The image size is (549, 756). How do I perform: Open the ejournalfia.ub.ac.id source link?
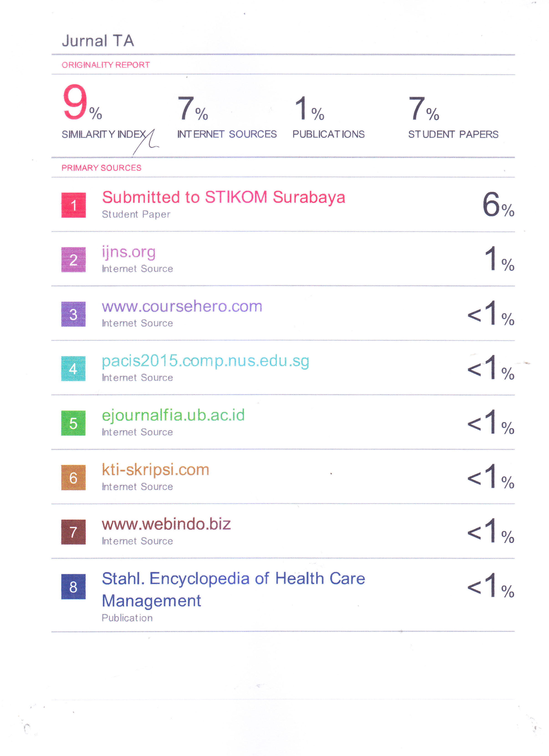coord(173,415)
